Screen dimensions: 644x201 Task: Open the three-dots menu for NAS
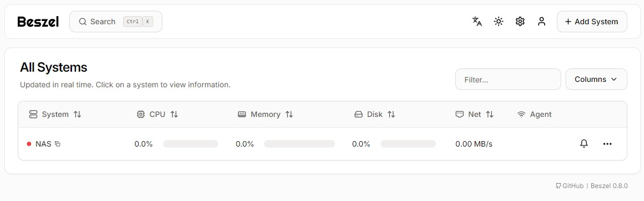pos(607,144)
